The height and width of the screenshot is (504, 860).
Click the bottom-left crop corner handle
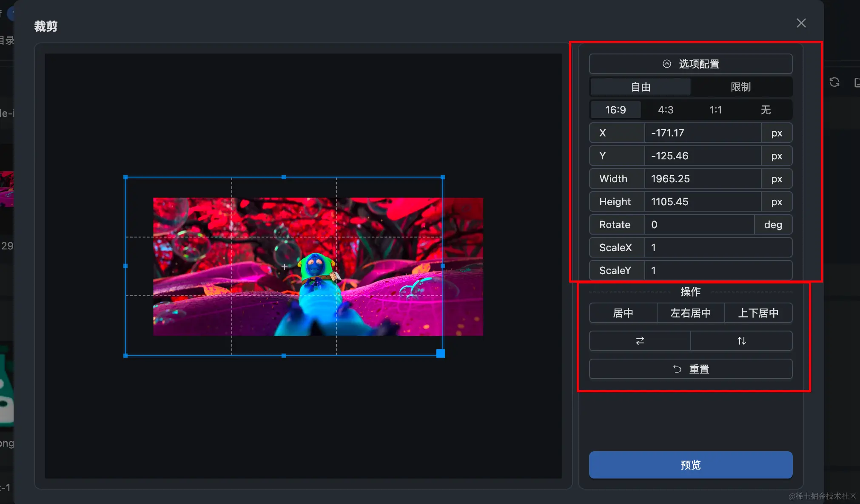point(125,356)
